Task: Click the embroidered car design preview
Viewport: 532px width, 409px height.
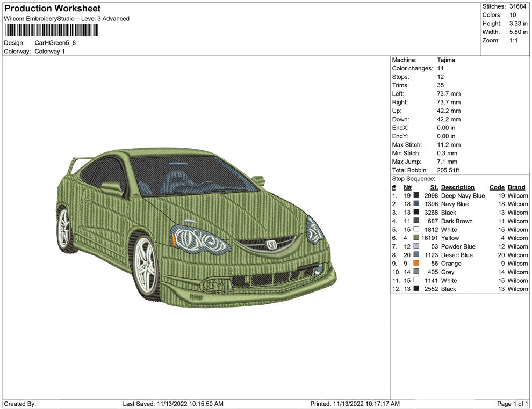Action: pos(196,231)
